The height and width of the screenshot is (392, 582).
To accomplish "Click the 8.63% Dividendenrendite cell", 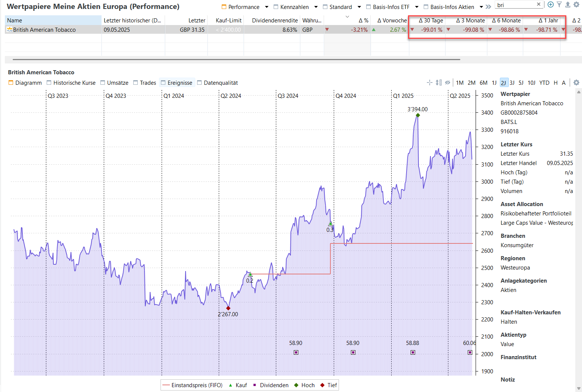I will [x=272, y=29].
